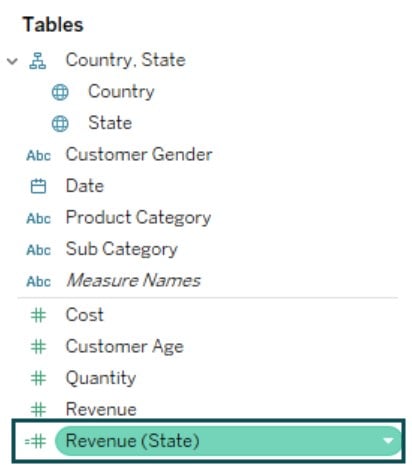
Task: Click the Abc icon beside Sub Category
Action: point(39,250)
